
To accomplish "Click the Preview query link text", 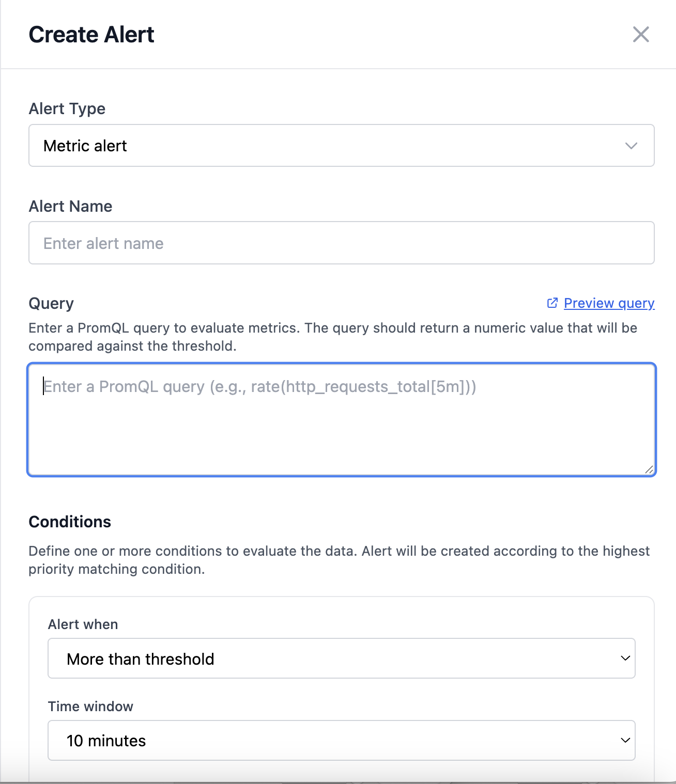I will pyautogui.click(x=608, y=303).
